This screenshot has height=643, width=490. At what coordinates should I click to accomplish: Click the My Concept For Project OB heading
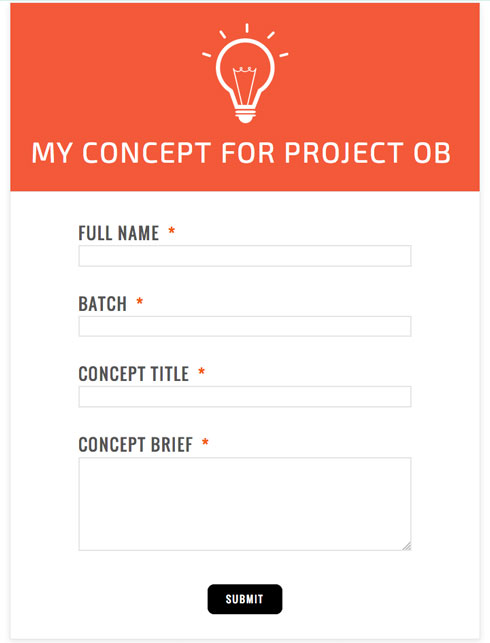[x=241, y=153]
